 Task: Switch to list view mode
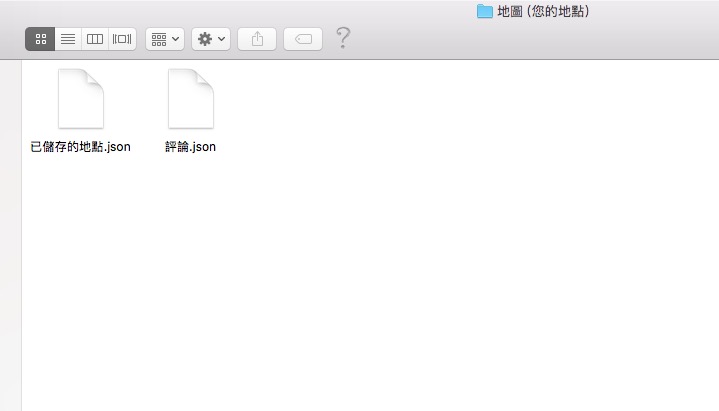point(68,39)
